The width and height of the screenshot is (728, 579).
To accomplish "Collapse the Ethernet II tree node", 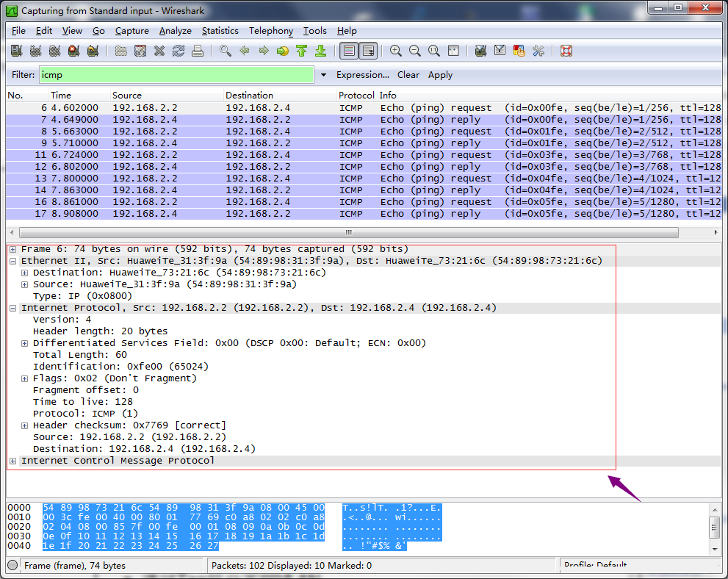I will point(13,261).
